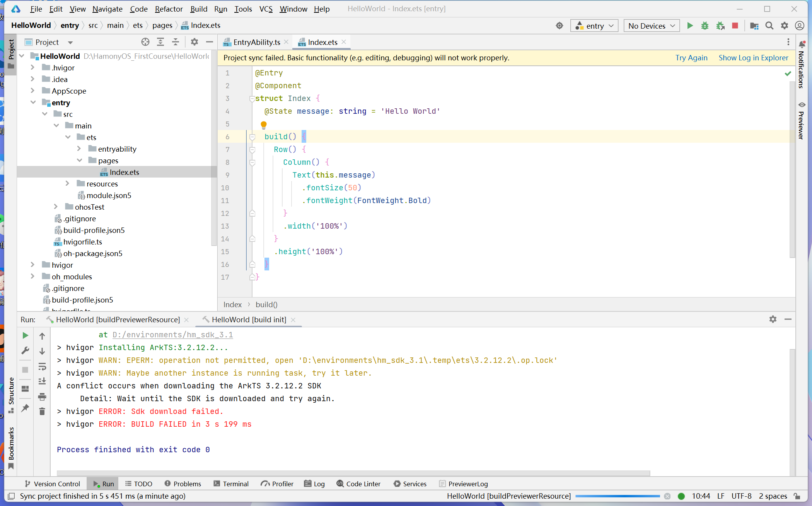The width and height of the screenshot is (812, 506).
Task: Toggle the Structure tool window
Action: coord(11,395)
